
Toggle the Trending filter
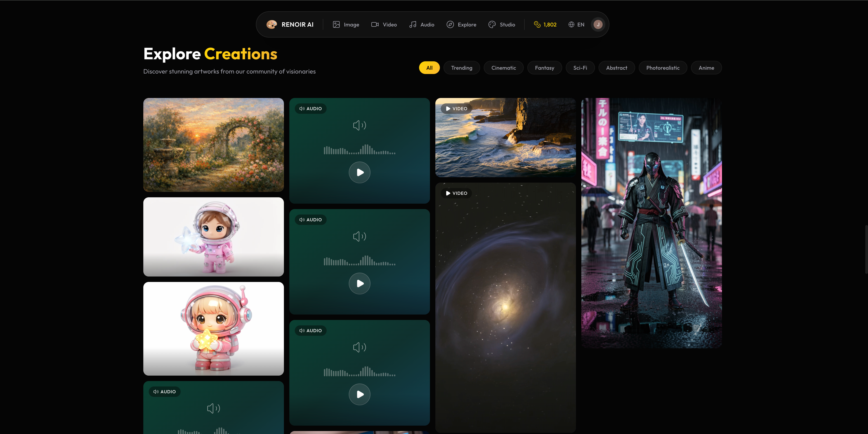click(x=462, y=67)
